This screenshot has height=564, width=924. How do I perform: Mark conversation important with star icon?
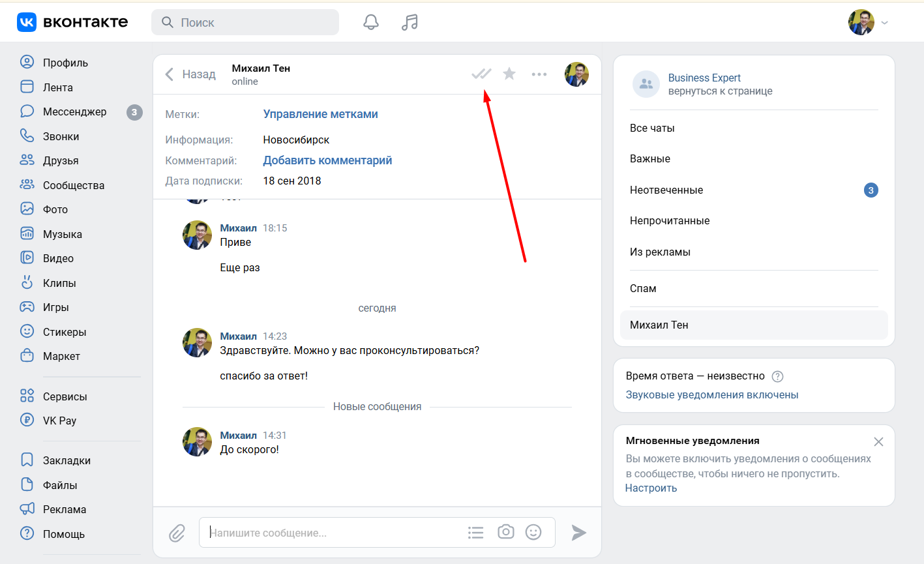click(509, 74)
